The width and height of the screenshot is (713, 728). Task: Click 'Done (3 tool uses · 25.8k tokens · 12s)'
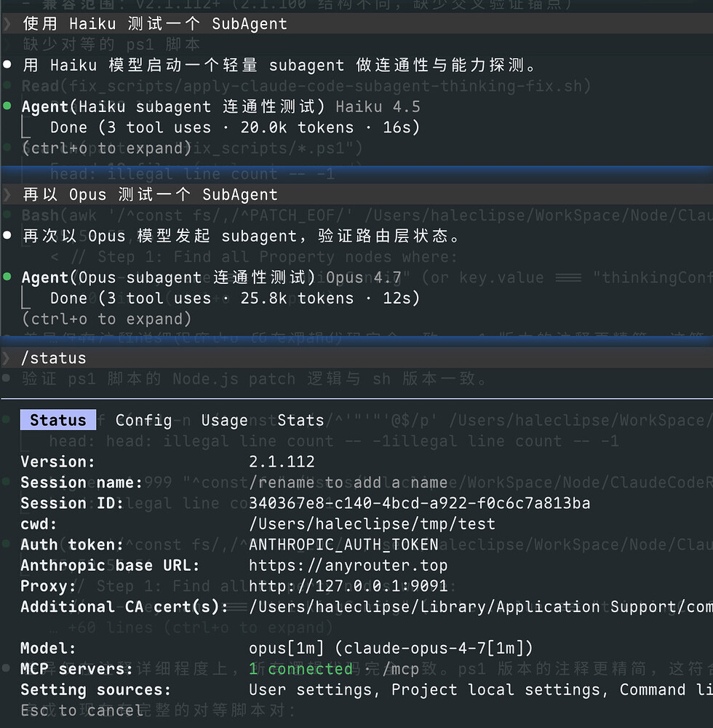pyautogui.click(x=235, y=298)
